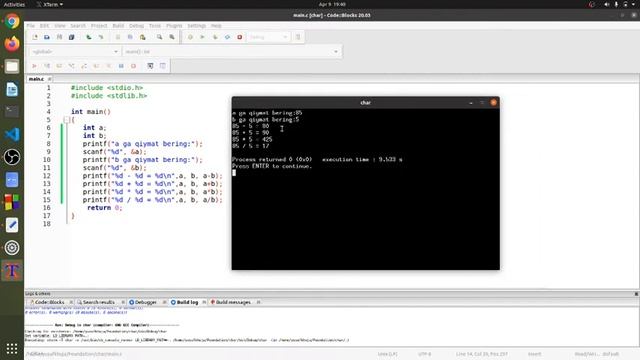Open the View menu
Screen dimensions: 640x360
click(x=60, y=26)
